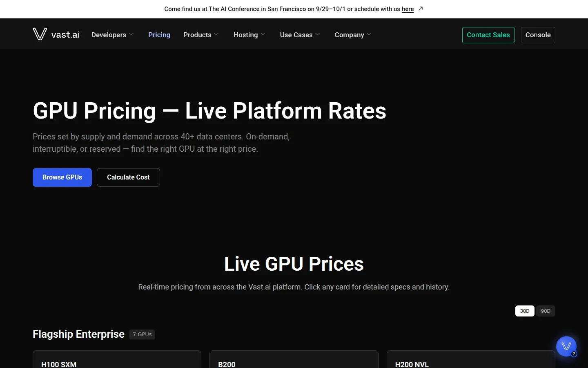The height and width of the screenshot is (368, 588).
Task: Expand the Products menu chevron
Action: pos(216,34)
